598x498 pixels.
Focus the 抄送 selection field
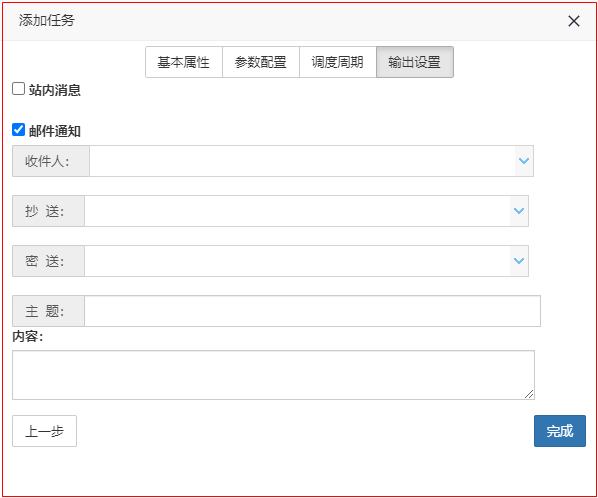[297, 211]
